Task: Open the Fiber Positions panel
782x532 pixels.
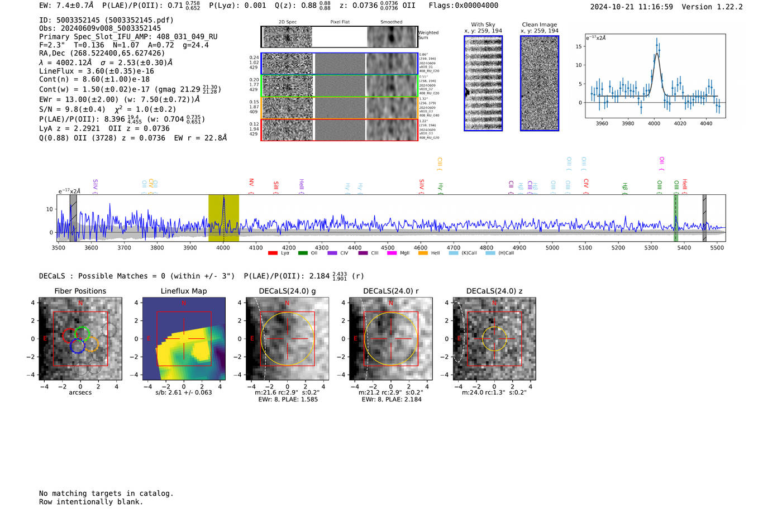Action: 80,338
